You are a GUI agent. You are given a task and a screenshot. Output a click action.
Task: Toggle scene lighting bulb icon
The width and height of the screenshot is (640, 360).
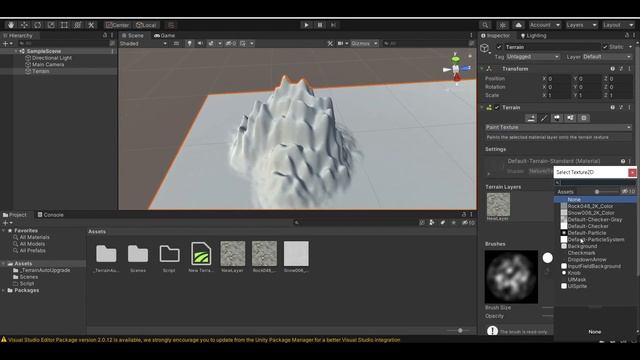click(189, 43)
